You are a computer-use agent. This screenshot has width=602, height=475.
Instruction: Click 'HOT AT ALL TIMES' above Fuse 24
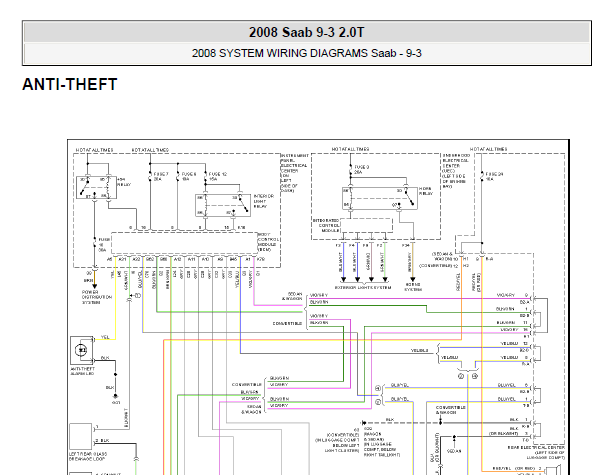tap(488, 149)
